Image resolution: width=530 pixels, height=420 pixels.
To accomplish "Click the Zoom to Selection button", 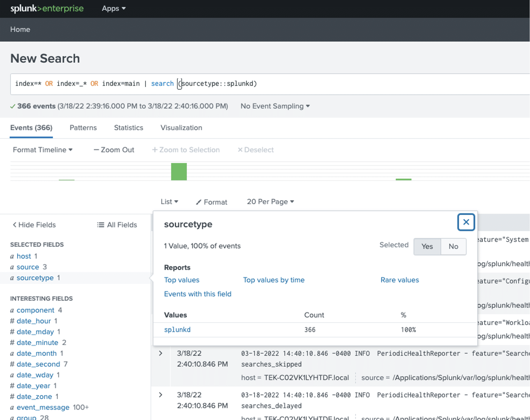I will [186, 150].
